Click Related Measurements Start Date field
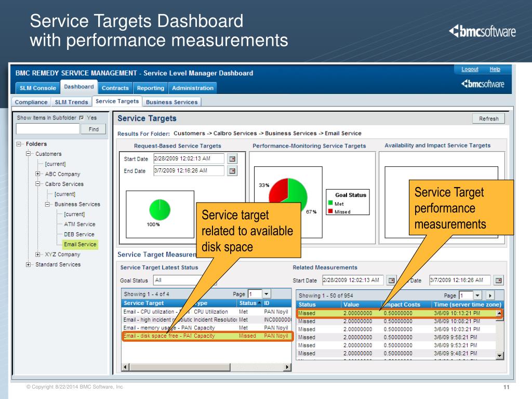The image size is (532, 399). pos(353,280)
